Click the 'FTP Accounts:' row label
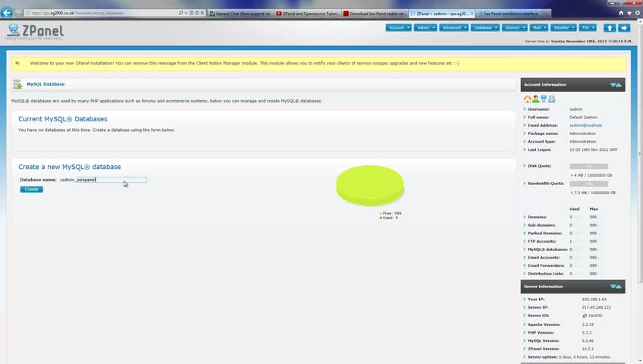The width and height of the screenshot is (643, 364). click(x=541, y=241)
